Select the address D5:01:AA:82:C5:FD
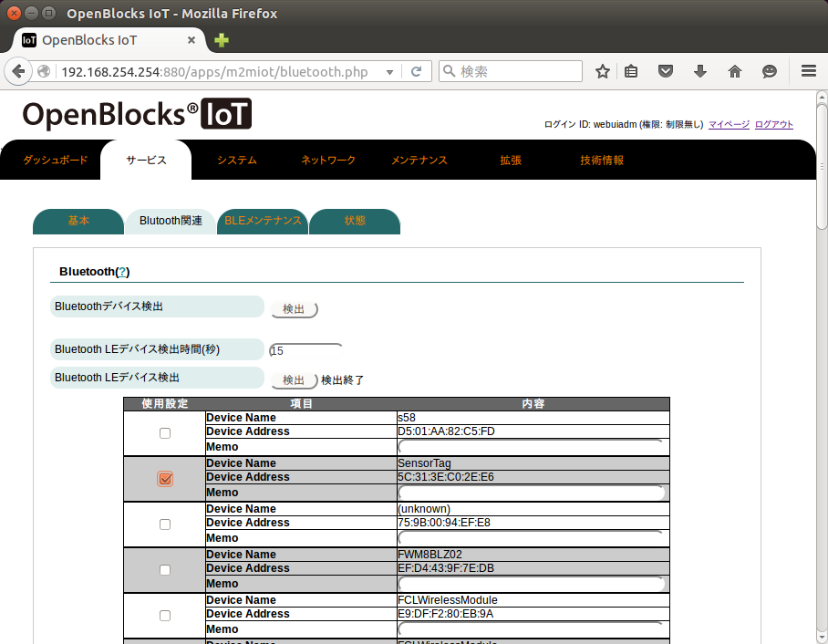 pyautogui.click(x=446, y=431)
